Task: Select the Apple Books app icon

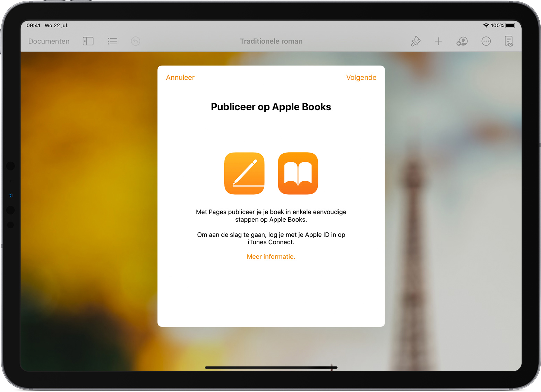Action: click(298, 173)
